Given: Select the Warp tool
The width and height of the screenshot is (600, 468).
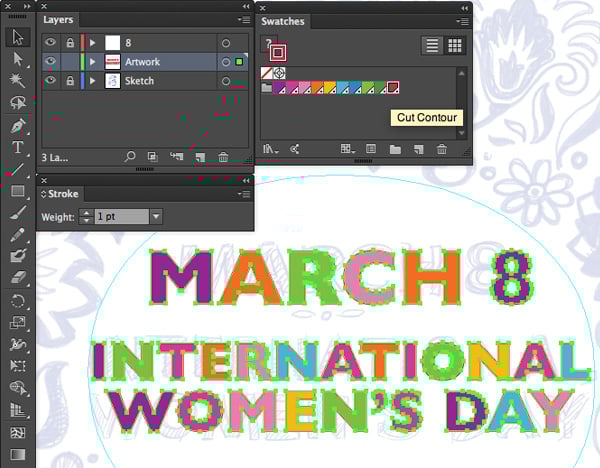Looking at the screenshot, I should pos(18,344).
